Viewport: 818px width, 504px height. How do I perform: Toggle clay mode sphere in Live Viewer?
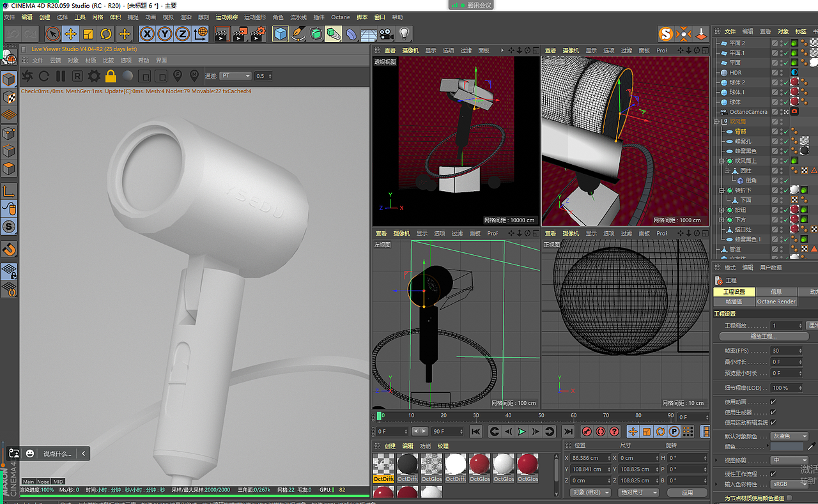click(128, 77)
